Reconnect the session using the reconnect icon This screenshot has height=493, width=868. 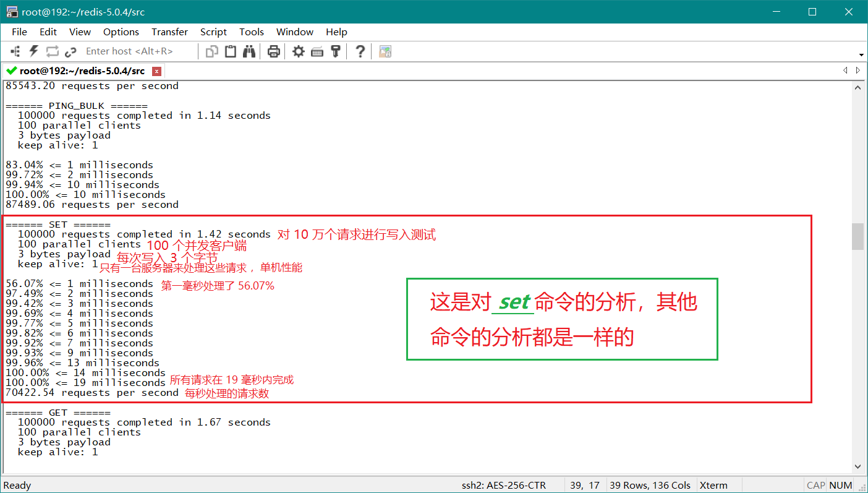point(53,51)
